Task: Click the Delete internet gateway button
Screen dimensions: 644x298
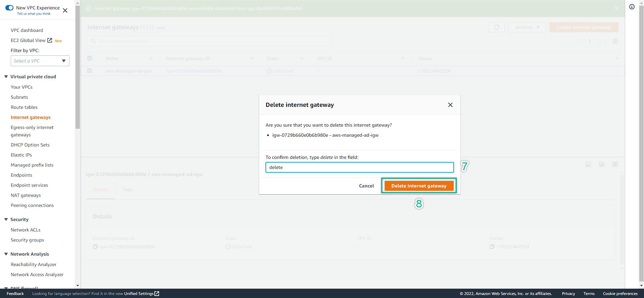Action: 418,186
